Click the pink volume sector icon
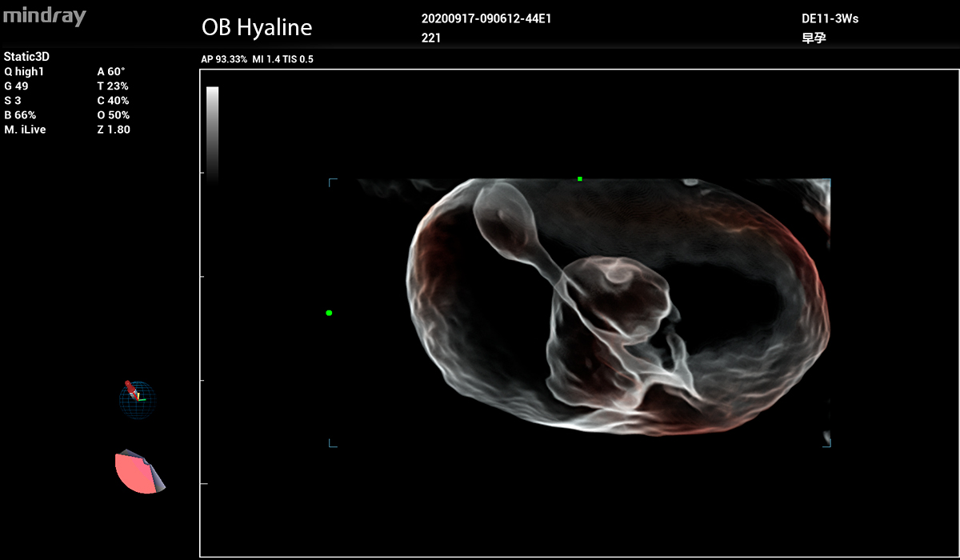Image resolution: width=960 pixels, height=560 pixels. pyautogui.click(x=138, y=472)
